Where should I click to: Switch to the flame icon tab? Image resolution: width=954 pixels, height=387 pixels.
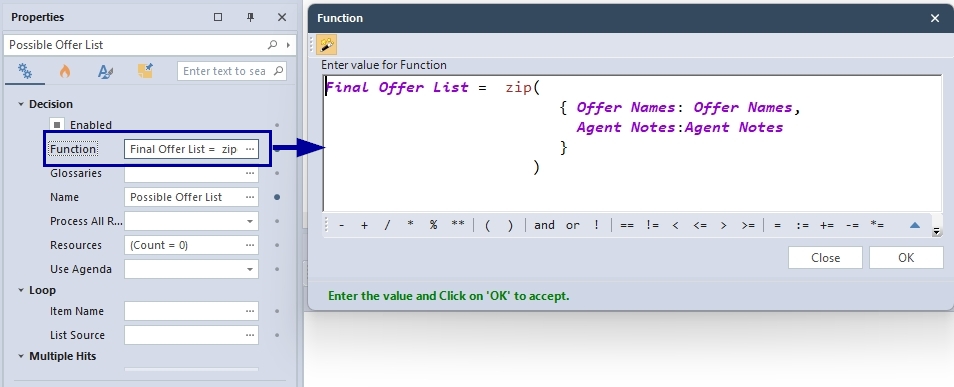click(64, 71)
